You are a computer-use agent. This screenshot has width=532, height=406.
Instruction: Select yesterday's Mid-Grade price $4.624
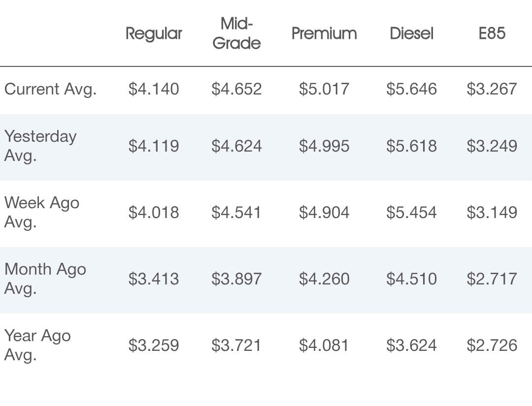(x=236, y=146)
